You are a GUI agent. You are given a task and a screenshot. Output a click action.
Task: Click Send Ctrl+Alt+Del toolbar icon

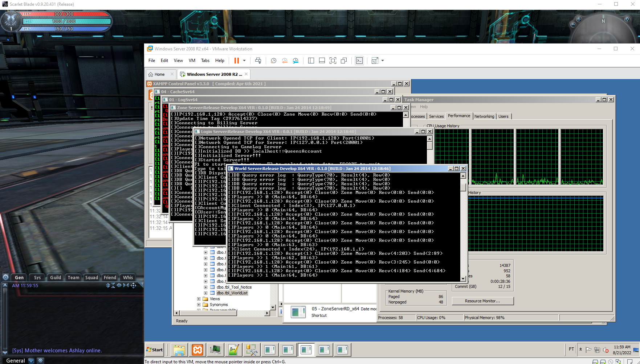[258, 61]
